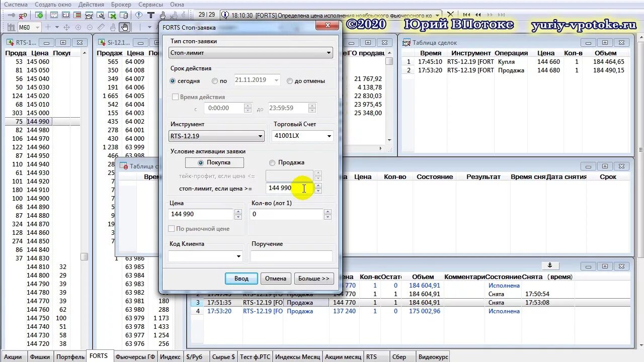Open the Окна menu
Viewport: 644px width, 362px height.
click(x=177, y=4)
